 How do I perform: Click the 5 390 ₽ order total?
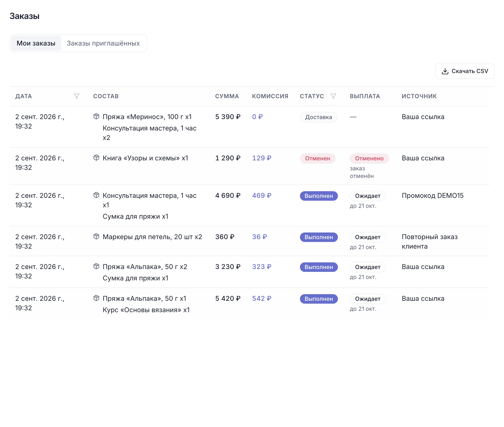click(228, 117)
